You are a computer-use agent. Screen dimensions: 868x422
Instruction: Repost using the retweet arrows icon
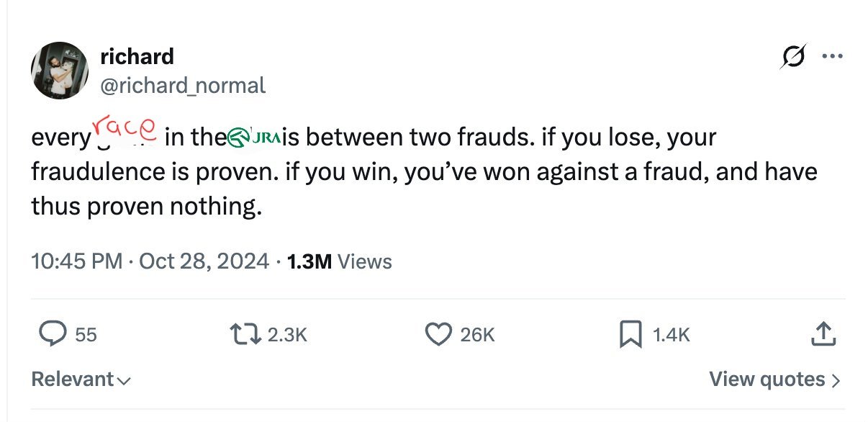coord(244,334)
